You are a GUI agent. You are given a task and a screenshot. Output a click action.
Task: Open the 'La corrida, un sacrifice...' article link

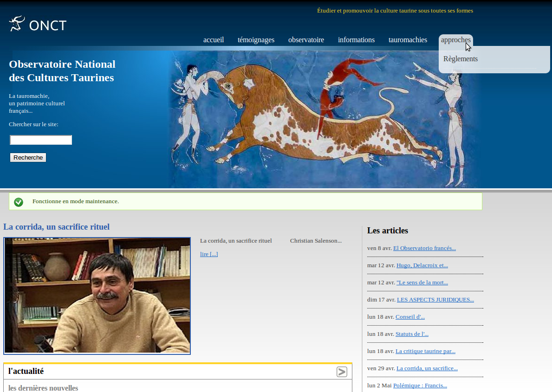click(x=427, y=368)
